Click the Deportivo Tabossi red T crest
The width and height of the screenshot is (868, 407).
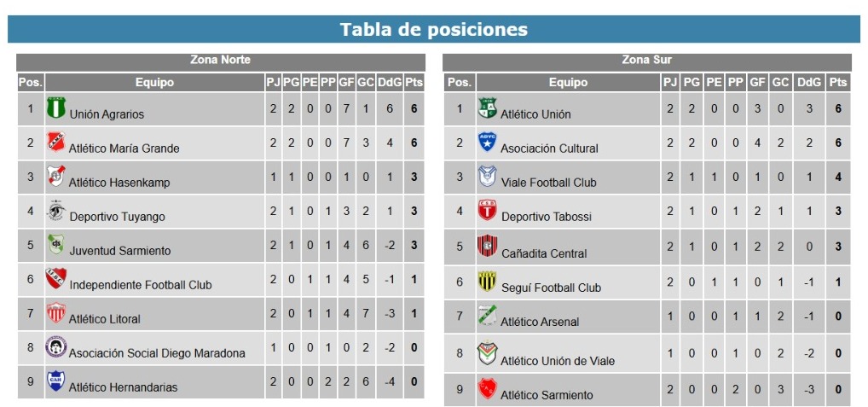click(x=488, y=211)
